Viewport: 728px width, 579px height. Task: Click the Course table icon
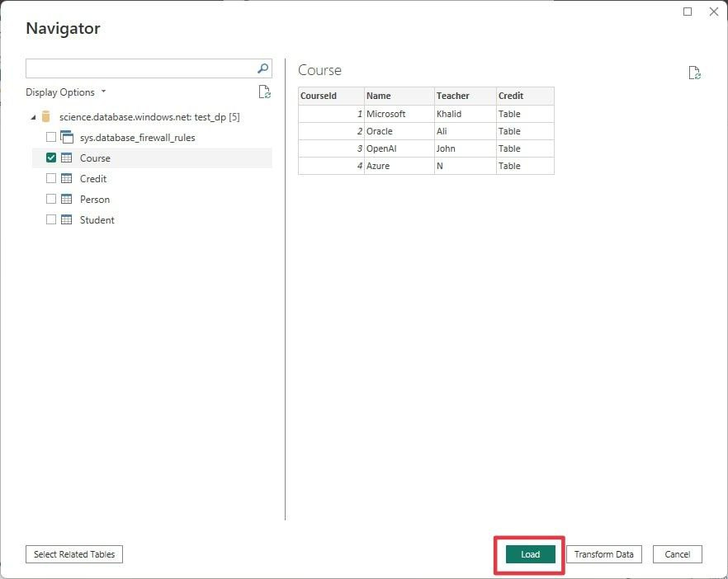(x=67, y=158)
